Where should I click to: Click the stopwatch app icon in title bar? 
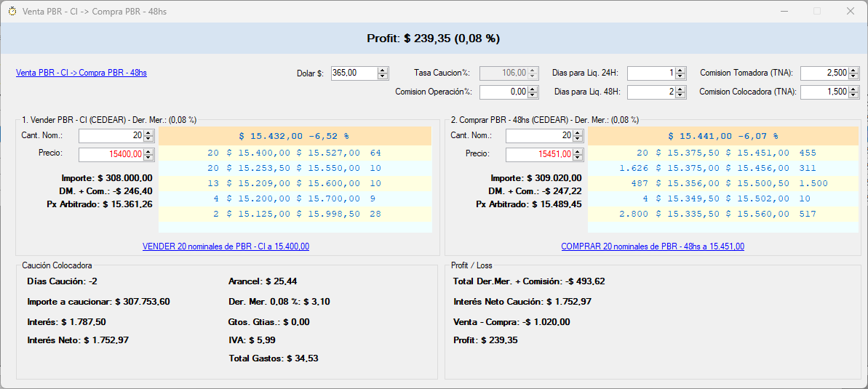(12, 11)
